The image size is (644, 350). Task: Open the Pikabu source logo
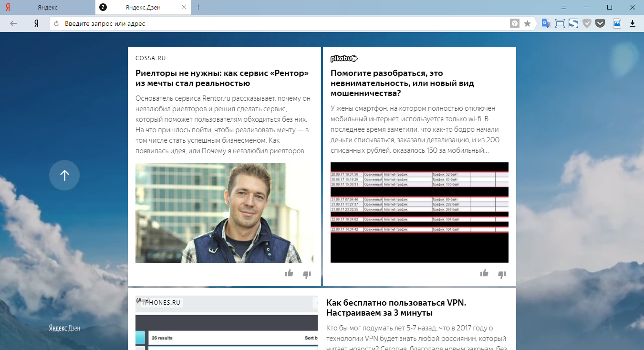344,58
